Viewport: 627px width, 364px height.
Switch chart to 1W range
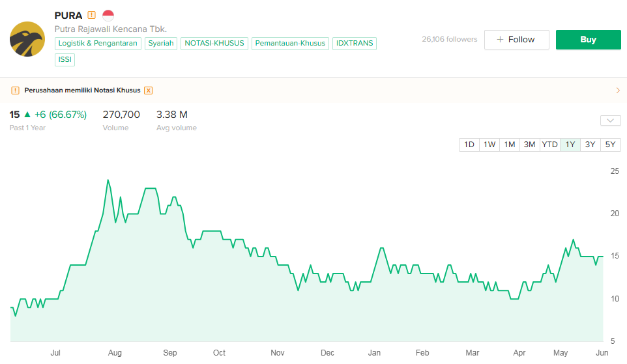pos(489,145)
